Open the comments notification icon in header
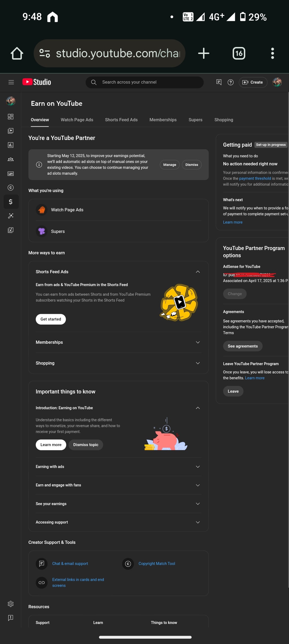 pos(219,82)
